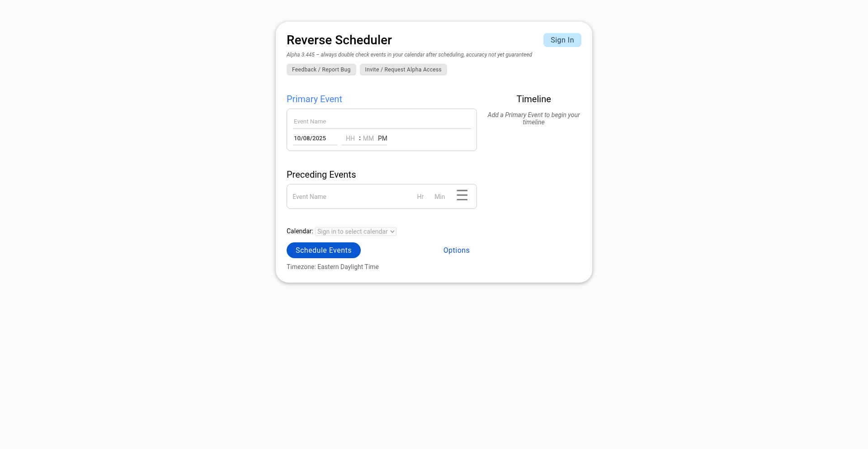The image size is (868, 449).
Task: Toggle the PM time period indicator
Action: pyautogui.click(x=382, y=138)
